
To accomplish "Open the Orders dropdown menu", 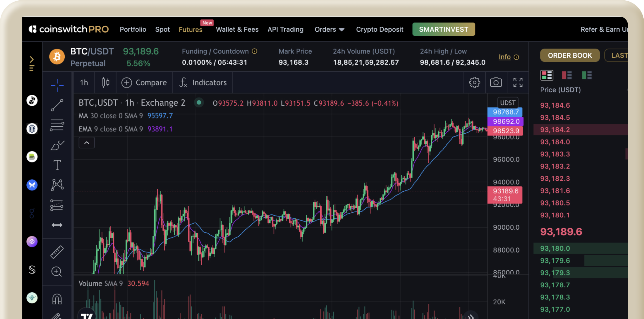I will click(329, 29).
